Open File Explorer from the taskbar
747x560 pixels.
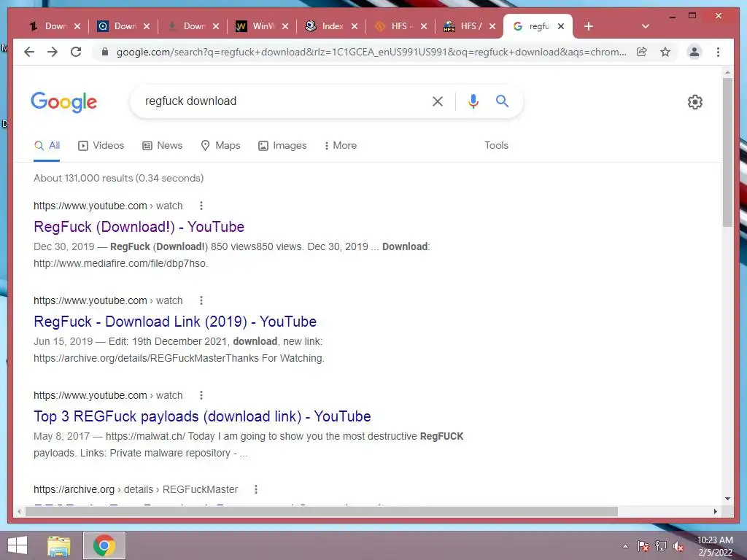[x=59, y=545]
